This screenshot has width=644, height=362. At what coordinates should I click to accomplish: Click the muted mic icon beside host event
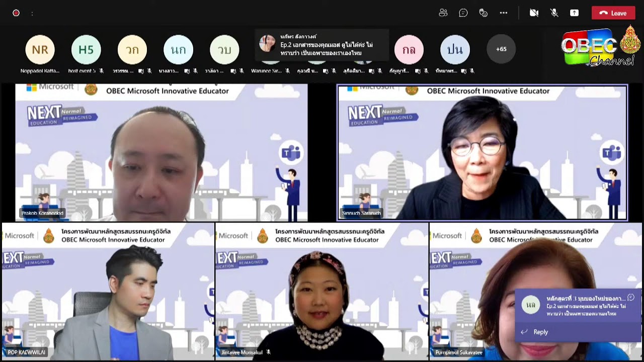[101, 71]
